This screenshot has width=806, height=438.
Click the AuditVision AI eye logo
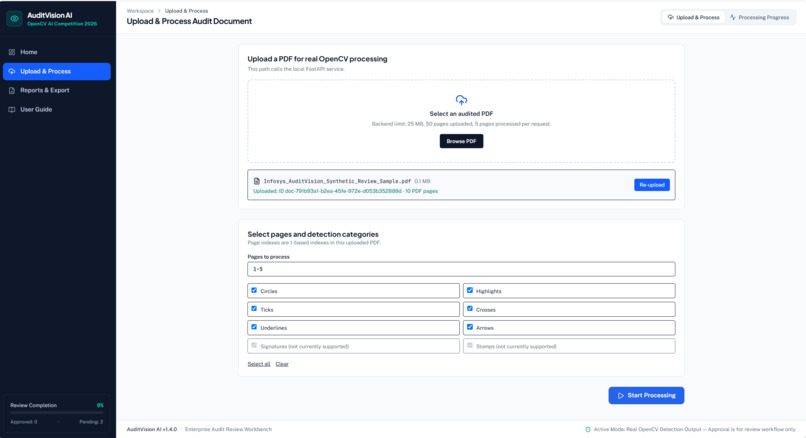(14, 19)
